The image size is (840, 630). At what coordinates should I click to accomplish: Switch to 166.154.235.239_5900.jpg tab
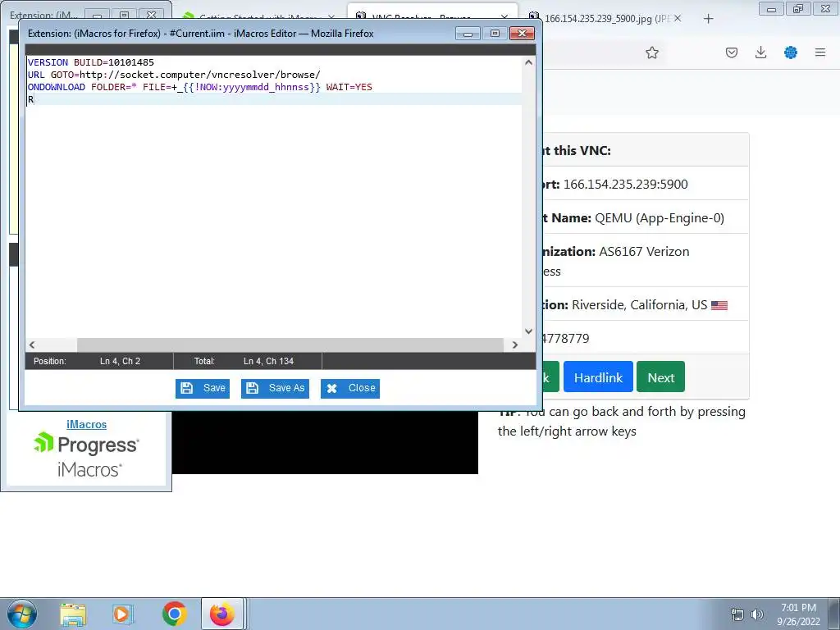click(605, 18)
